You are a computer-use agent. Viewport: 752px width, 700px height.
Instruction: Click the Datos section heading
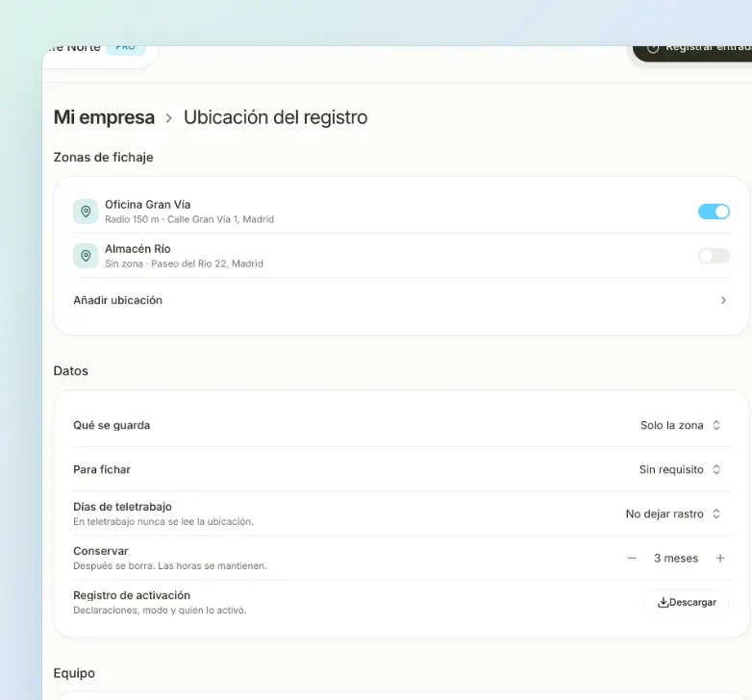tap(70, 371)
